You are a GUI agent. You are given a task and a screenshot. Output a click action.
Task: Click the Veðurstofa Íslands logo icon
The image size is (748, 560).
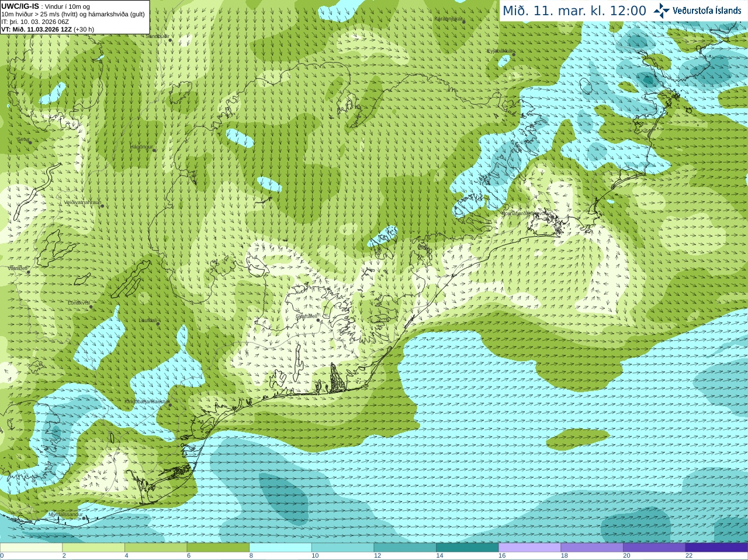(662, 11)
